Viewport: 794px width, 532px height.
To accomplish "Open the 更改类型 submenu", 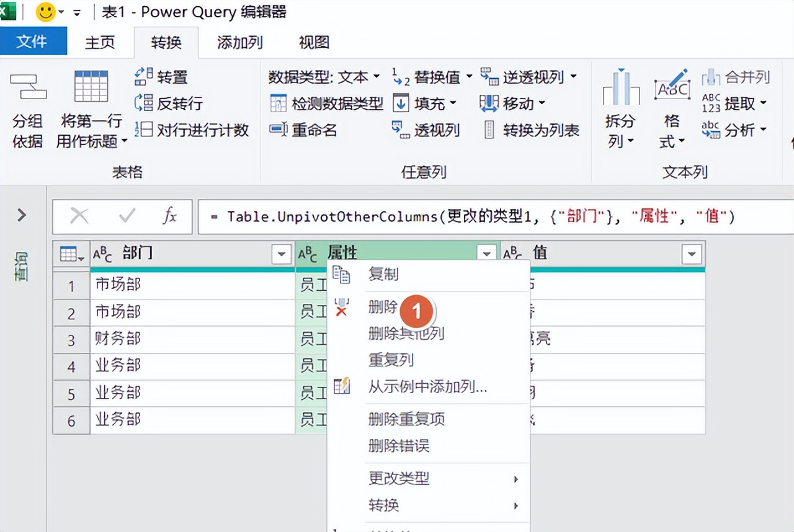I will click(428, 479).
